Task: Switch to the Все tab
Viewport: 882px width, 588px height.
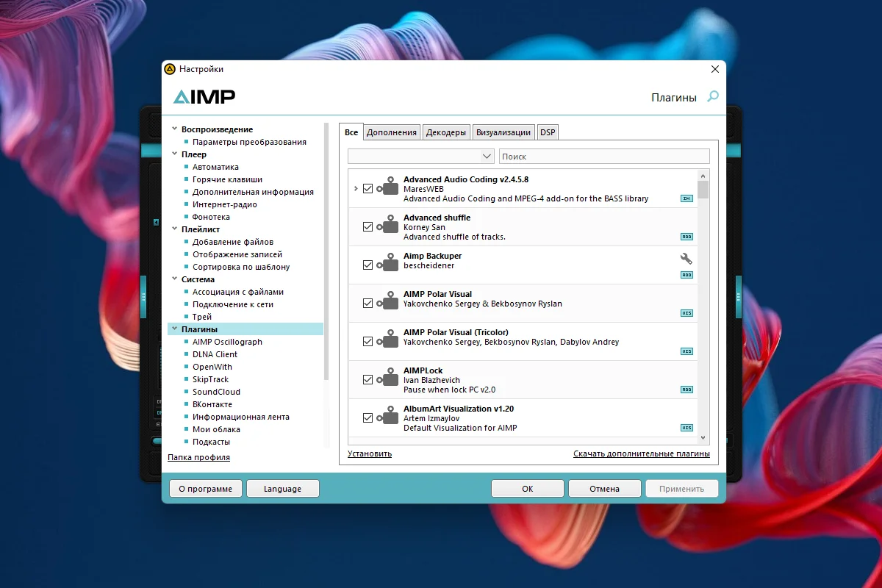Action: point(351,132)
